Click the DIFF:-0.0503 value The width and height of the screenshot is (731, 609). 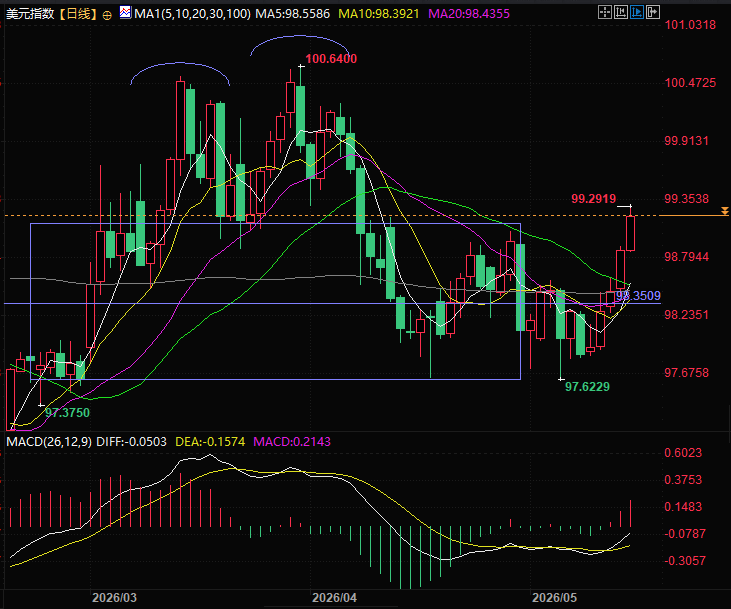[x=131, y=442]
